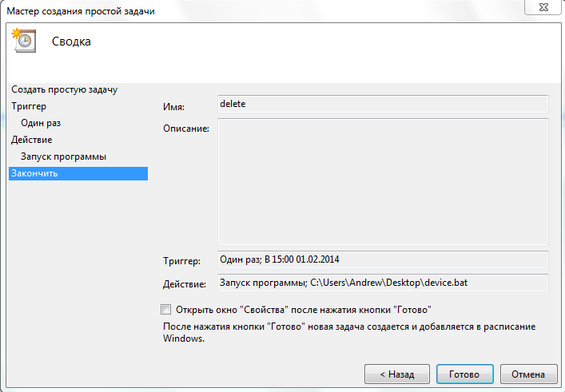The width and height of the screenshot is (565, 392).
Task: Click the Действие: label beside path field
Action: [185, 284]
